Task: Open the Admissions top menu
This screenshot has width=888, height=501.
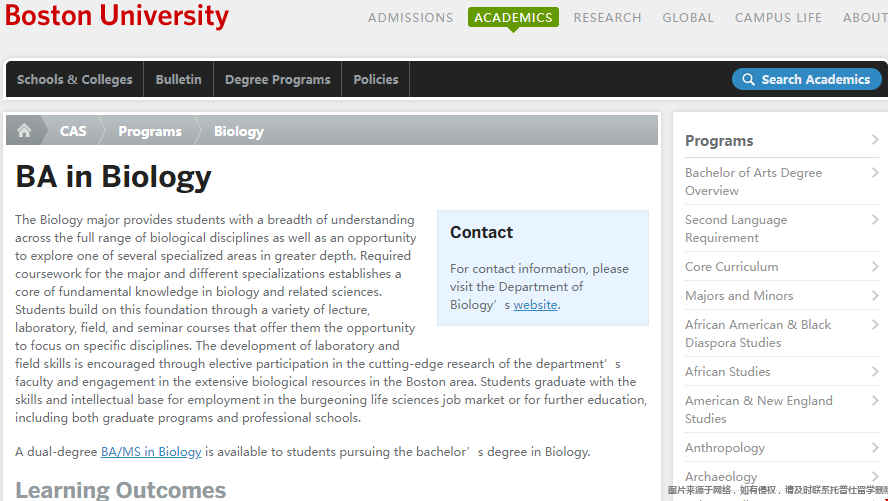Action: pos(411,18)
